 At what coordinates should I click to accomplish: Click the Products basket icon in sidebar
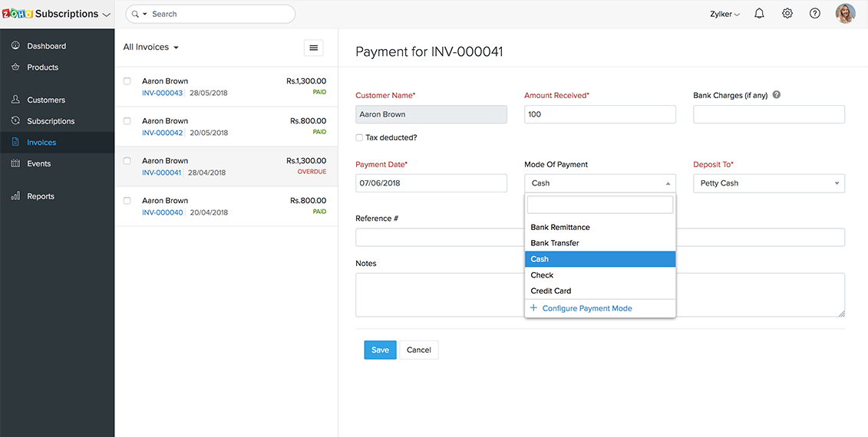pyautogui.click(x=15, y=67)
